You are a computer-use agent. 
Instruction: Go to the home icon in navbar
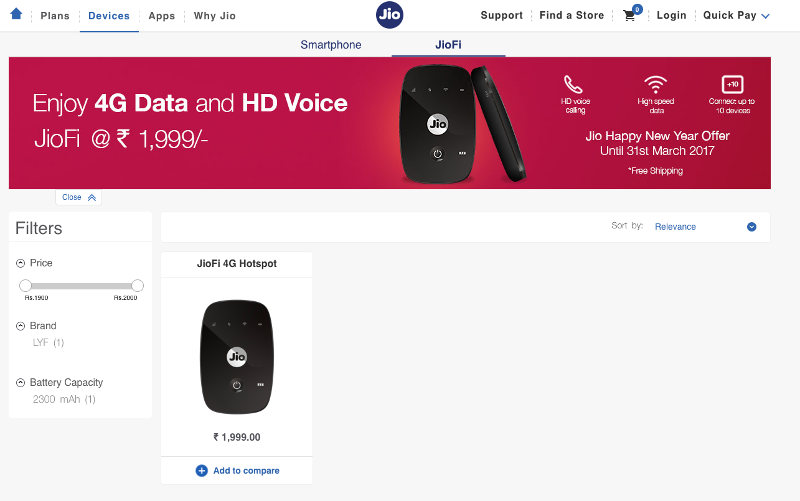click(x=16, y=14)
